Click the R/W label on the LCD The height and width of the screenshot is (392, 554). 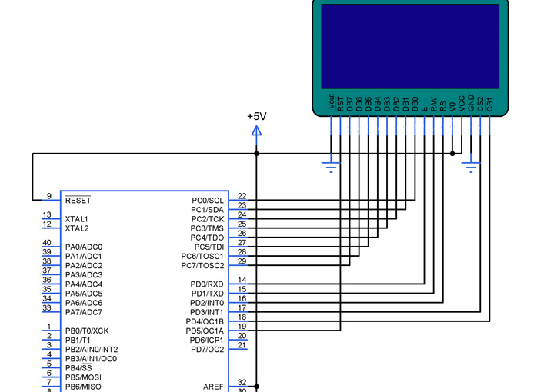click(434, 105)
